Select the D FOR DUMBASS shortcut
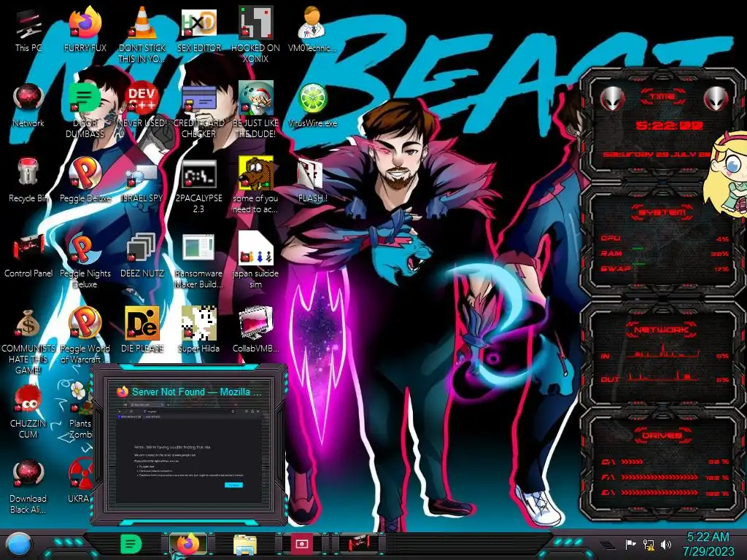The image size is (747, 560). click(x=85, y=110)
